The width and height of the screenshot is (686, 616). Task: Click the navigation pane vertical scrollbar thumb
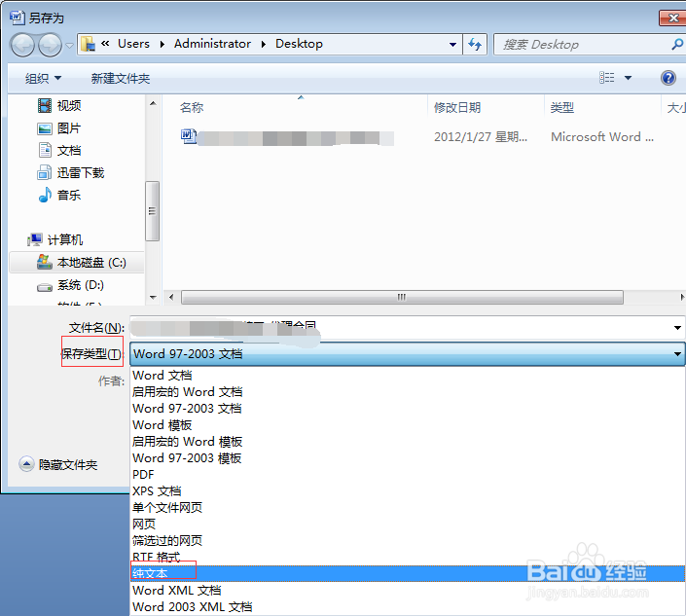152,211
